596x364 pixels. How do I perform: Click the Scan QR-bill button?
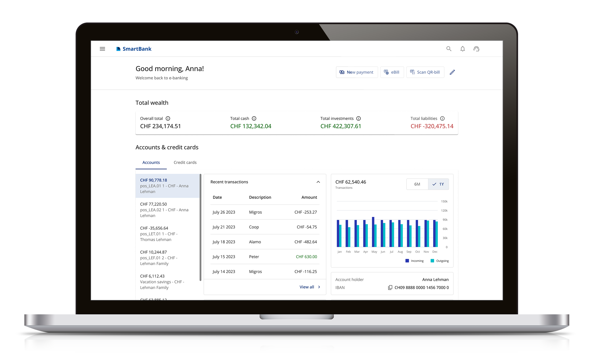pyautogui.click(x=426, y=72)
